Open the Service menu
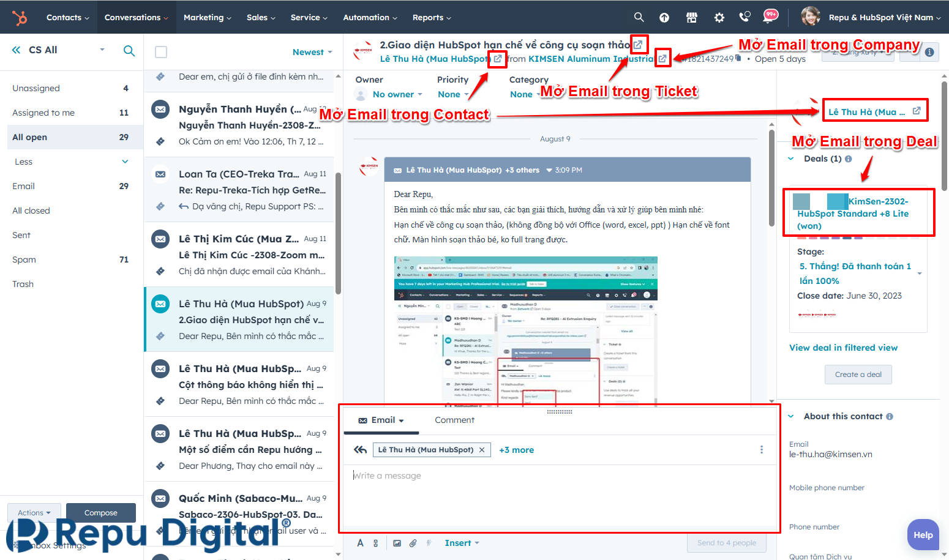949x560 pixels. [309, 17]
